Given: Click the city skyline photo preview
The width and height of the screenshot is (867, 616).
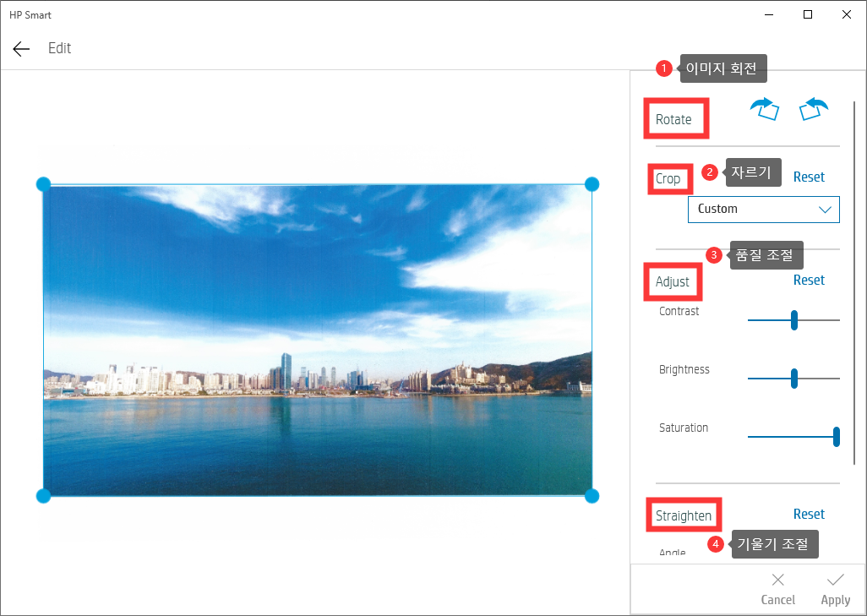Looking at the screenshot, I should 318,340.
